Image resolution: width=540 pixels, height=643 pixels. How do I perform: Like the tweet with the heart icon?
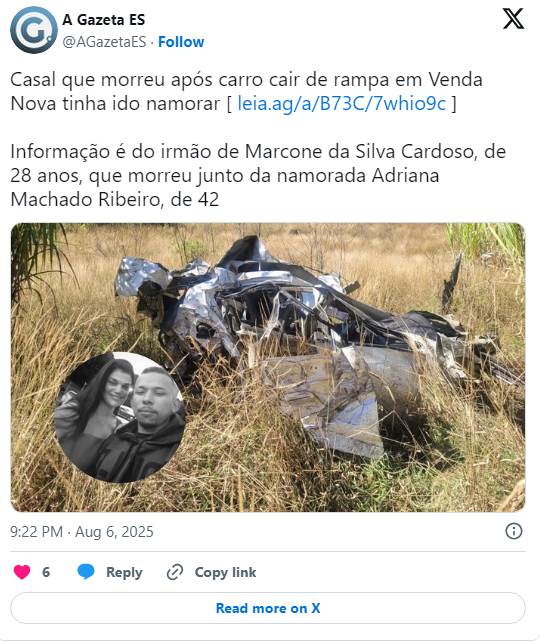[22, 572]
